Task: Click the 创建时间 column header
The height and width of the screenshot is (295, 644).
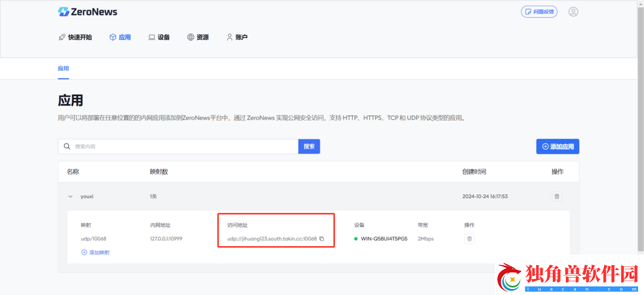Action: click(475, 172)
